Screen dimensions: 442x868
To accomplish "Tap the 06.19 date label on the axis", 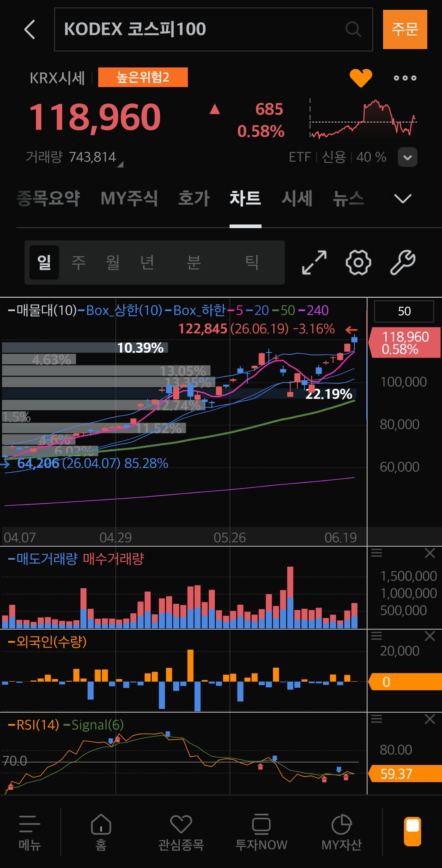I will pos(341,538).
